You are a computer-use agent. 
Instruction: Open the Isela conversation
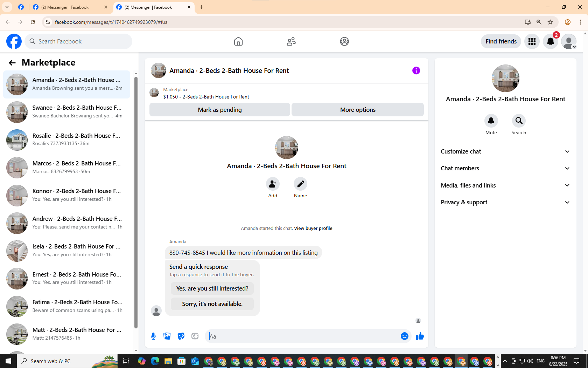[x=66, y=251]
